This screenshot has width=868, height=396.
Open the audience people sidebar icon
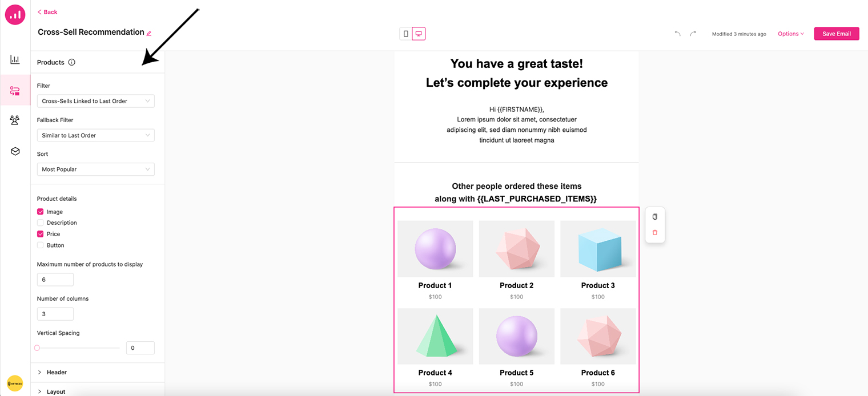click(15, 120)
